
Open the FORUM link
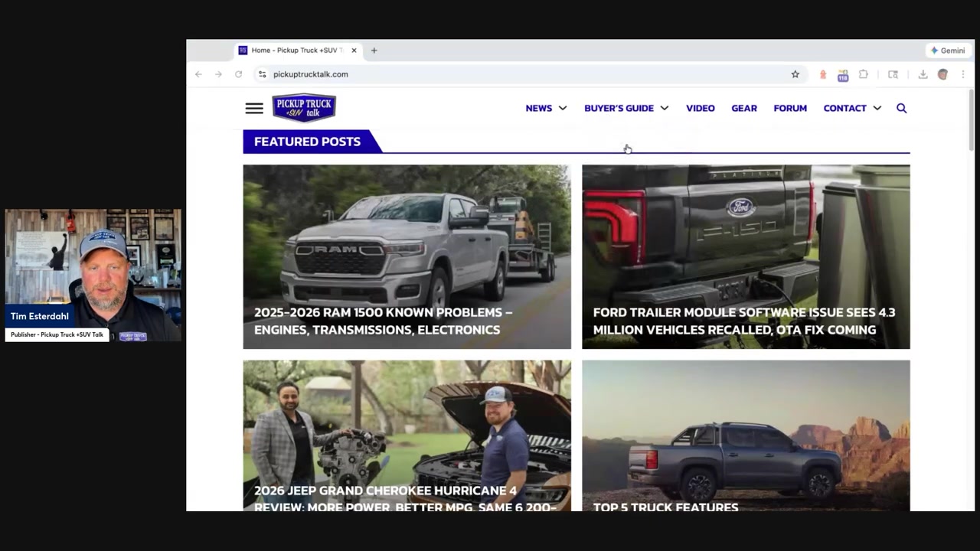[x=790, y=108]
